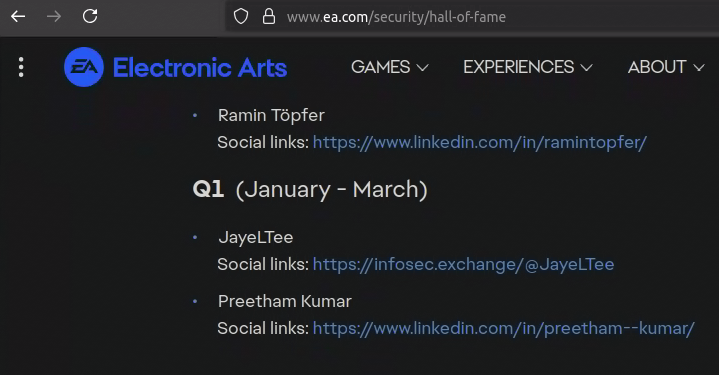Follow the infosec.exchange JayeLTee link
719x375 pixels.
pyautogui.click(x=463, y=265)
